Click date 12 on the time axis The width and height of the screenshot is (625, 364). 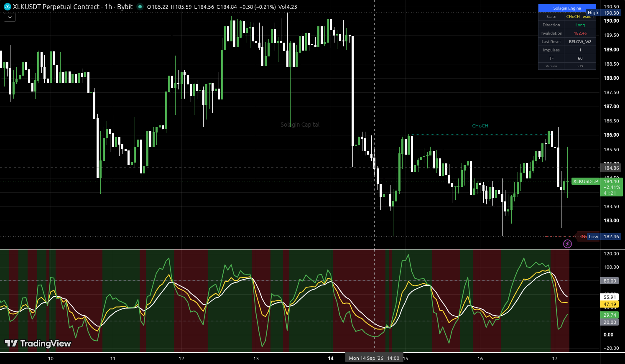[181, 359]
